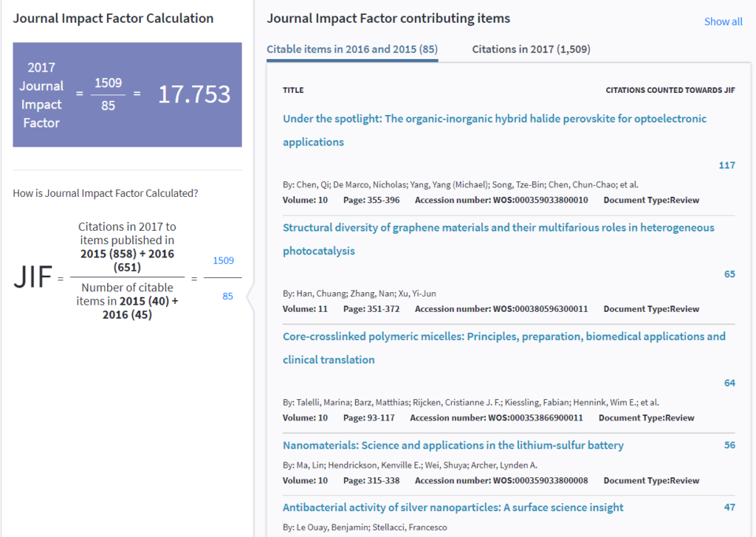Open the graphene materials photocatalysis article title

coord(498,228)
